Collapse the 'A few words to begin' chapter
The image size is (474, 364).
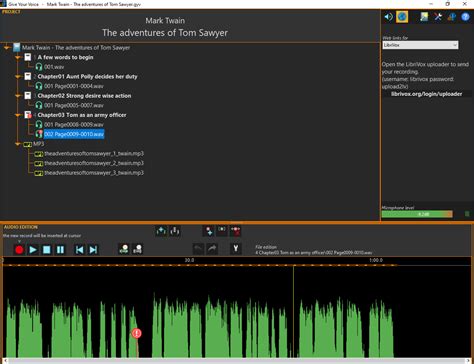[18, 57]
